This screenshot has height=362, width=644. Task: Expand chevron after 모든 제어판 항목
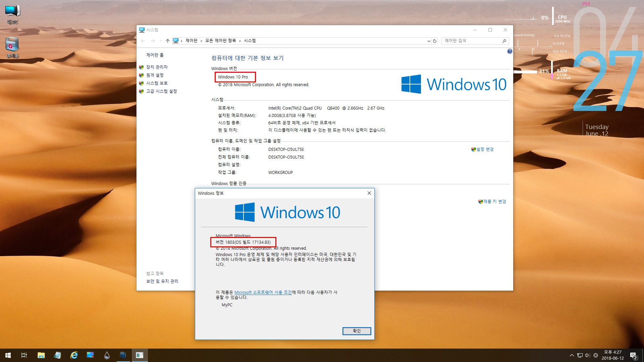coord(240,41)
